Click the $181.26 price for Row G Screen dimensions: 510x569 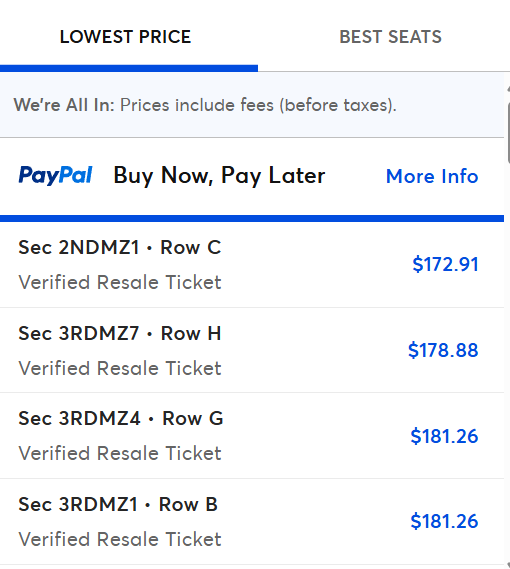tap(444, 436)
